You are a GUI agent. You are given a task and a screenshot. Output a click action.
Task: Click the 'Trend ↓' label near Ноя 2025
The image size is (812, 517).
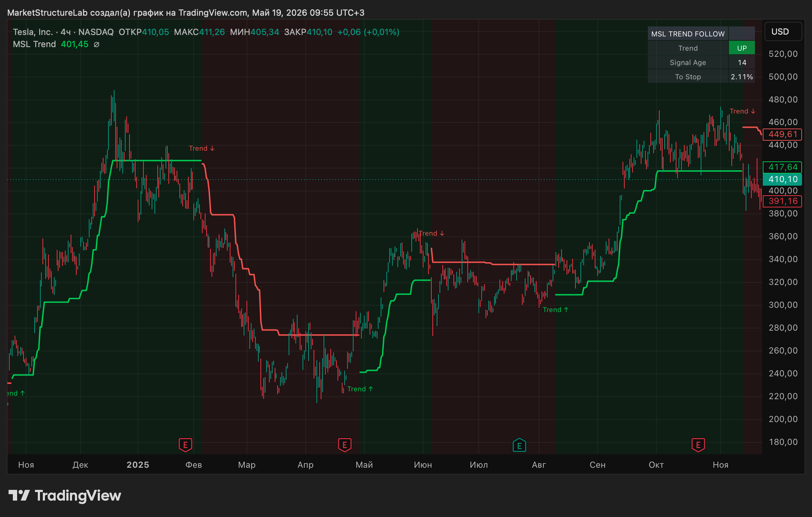pyautogui.click(x=742, y=111)
